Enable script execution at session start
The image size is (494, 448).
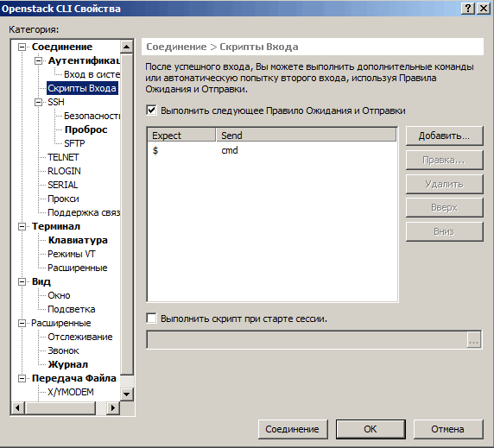[x=151, y=319]
